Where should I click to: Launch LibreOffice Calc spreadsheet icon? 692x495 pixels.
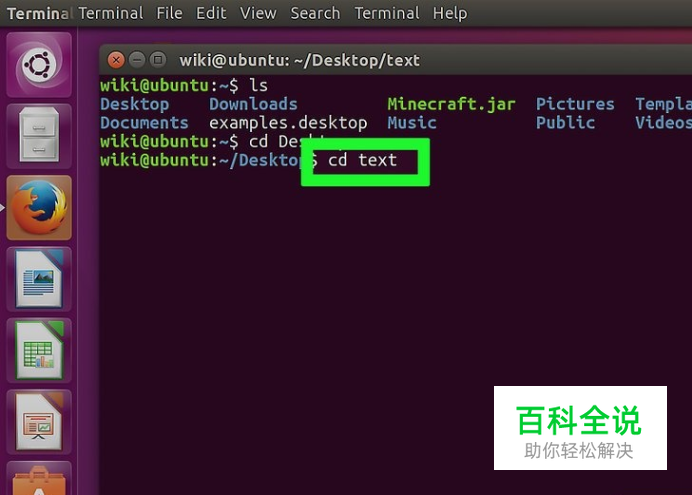(x=39, y=351)
